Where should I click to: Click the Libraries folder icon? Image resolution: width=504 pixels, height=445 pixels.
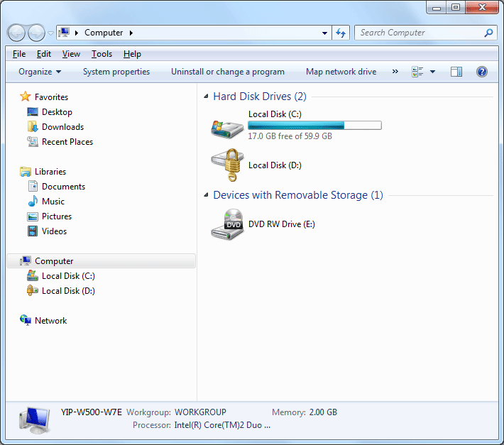(x=26, y=172)
